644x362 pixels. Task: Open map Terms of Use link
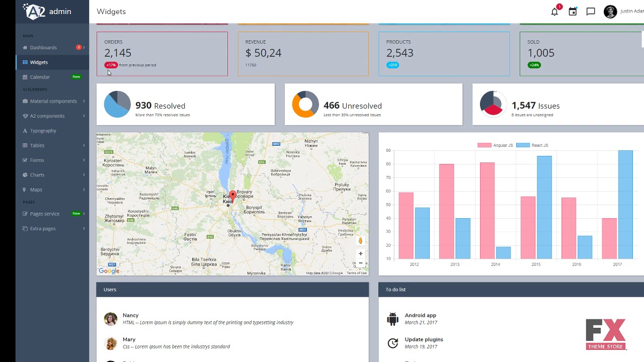357,273
